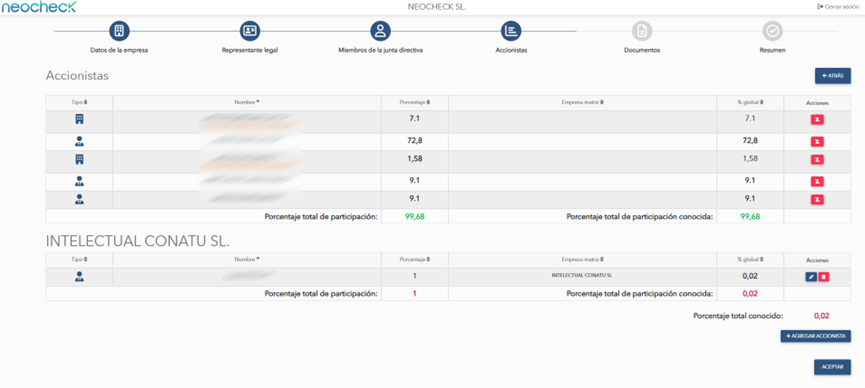Click the Accionistas step icon
865x388 pixels.
coord(511,31)
